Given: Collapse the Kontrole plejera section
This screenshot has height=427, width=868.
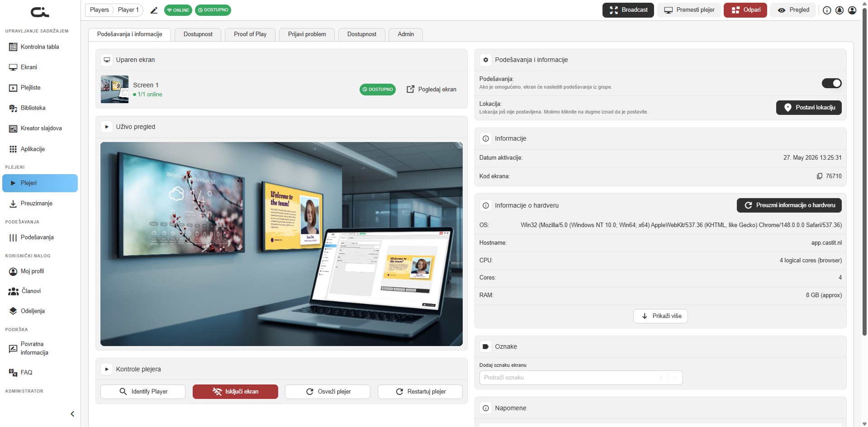Looking at the screenshot, I should coord(107,369).
